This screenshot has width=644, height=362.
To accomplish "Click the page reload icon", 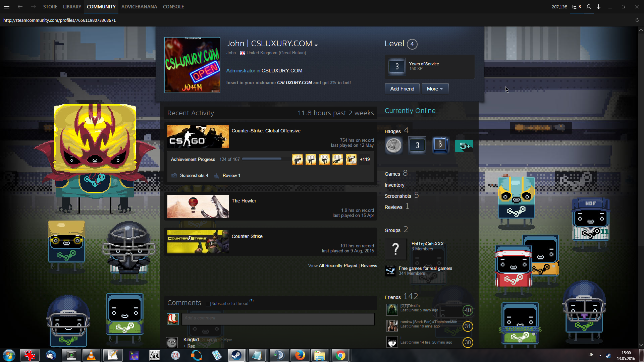I will [637, 20].
